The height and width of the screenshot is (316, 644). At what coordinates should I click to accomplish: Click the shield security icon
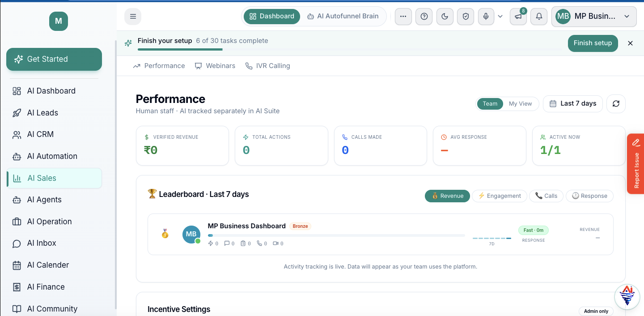[x=466, y=17]
